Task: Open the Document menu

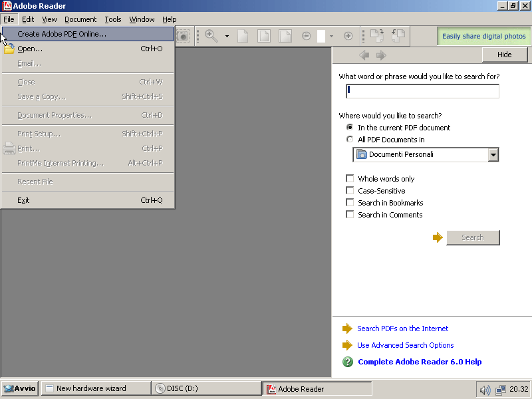Action: point(80,19)
